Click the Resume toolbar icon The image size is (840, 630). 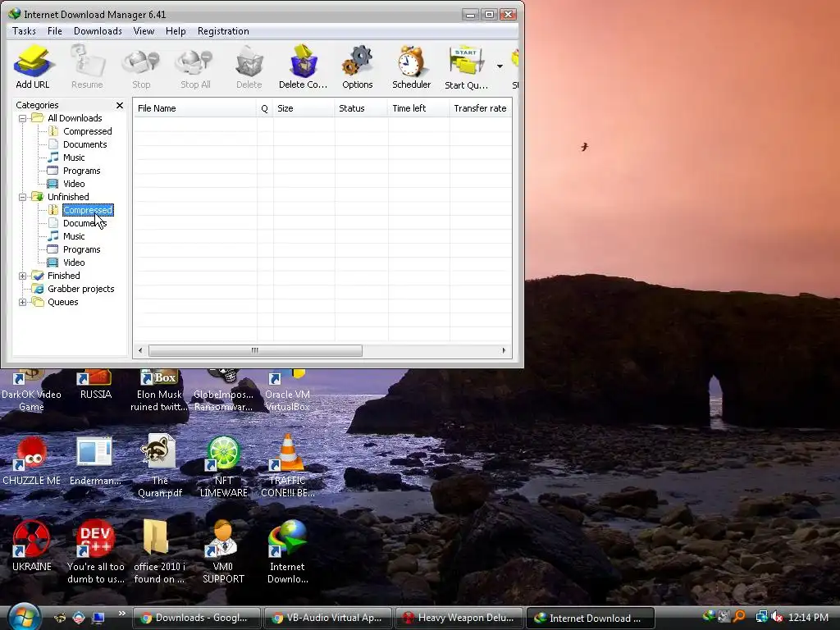(x=87, y=66)
